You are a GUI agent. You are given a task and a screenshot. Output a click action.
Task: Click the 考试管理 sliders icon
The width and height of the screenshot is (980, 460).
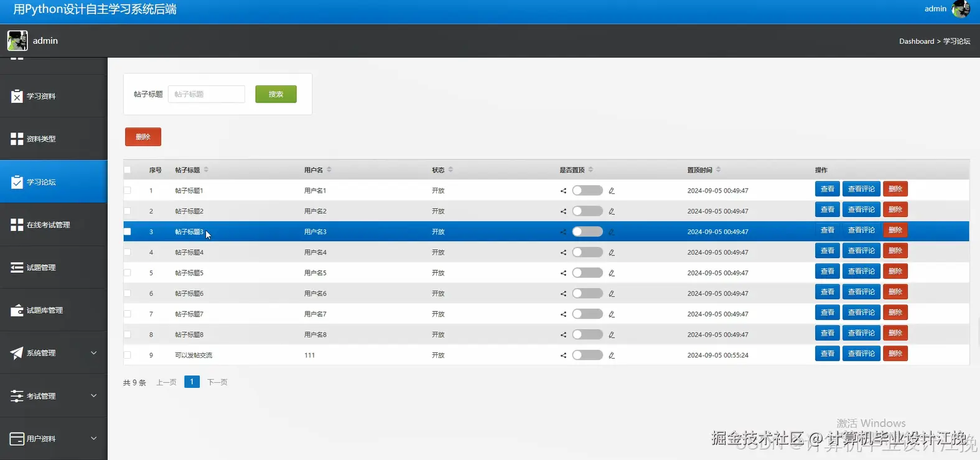point(17,396)
